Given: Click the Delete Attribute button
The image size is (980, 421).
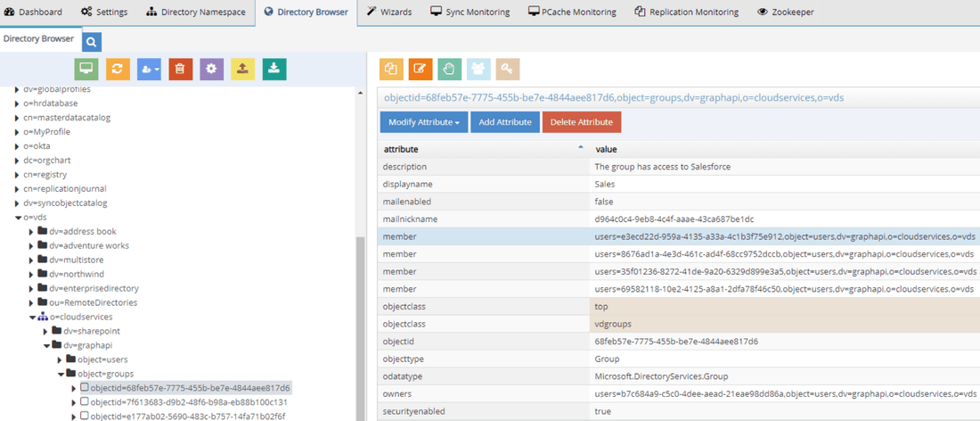Looking at the screenshot, I should [581, 122].
